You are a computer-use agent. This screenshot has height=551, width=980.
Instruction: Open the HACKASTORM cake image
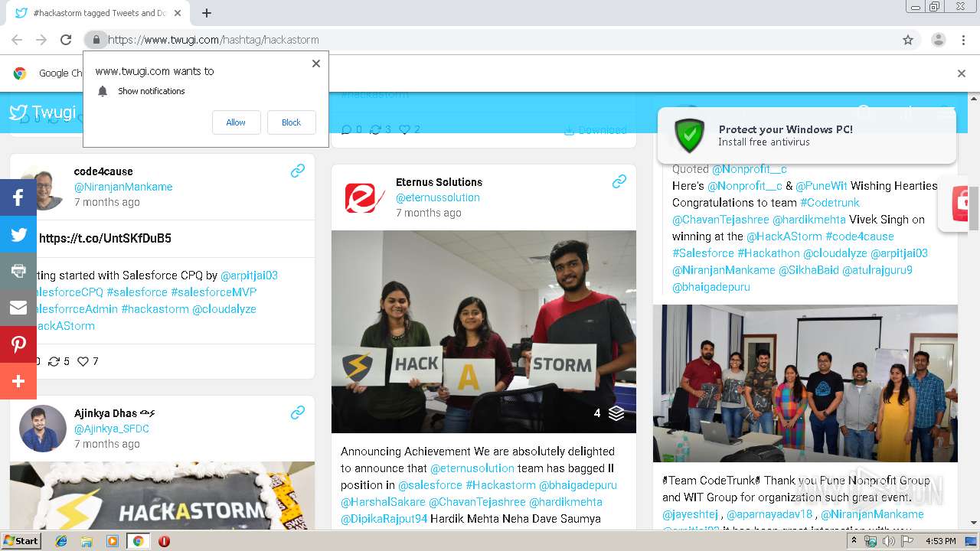pyautogui.click(x=162, y=495)
